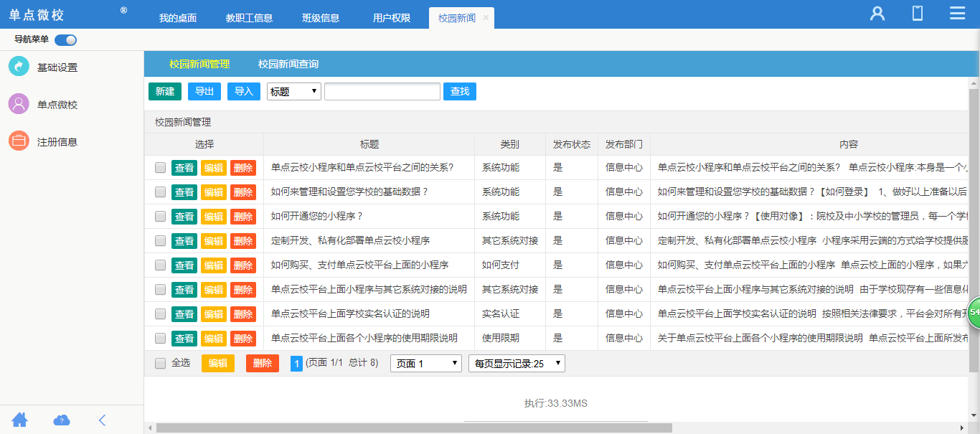Screen dimensions: 980x434
Task: Check the row for 各个小程序的使用期限说明
Action: click(x=160, y=339)
